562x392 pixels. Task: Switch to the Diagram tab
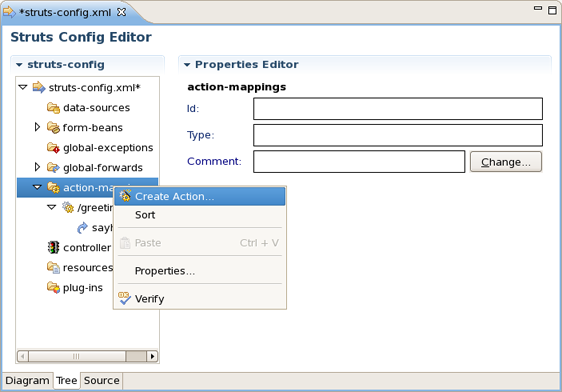pyautogui.click(x=27, y=381)
